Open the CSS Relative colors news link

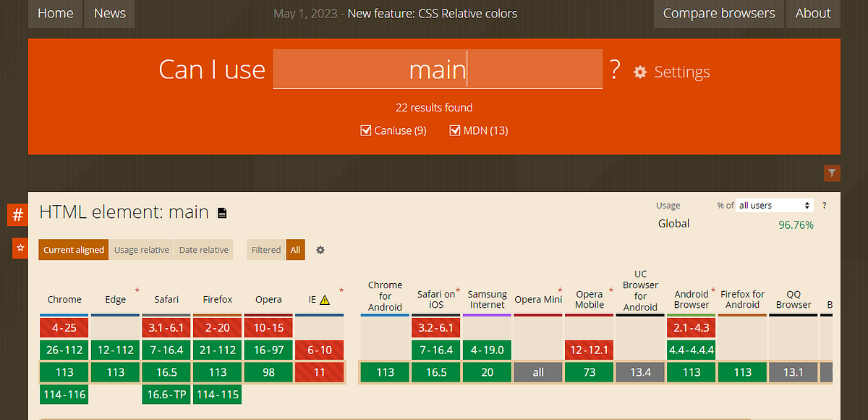[x=432, y=13]
